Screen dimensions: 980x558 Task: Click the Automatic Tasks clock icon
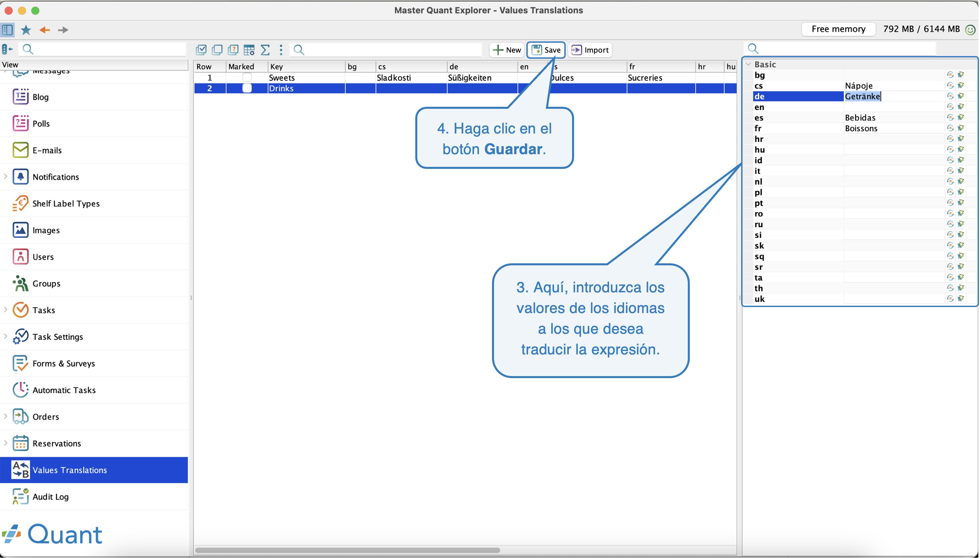[20, 390]
